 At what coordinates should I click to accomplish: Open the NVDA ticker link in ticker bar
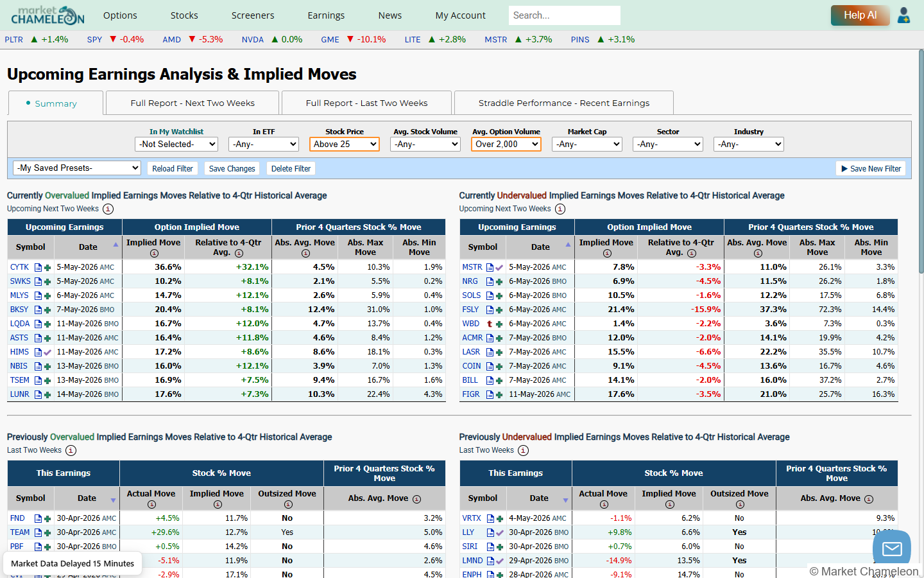point(253,40)
